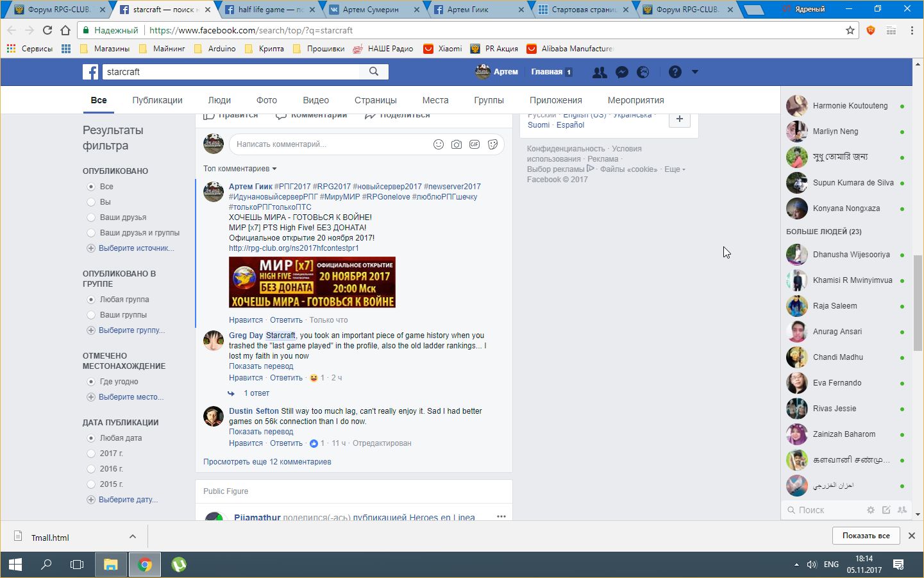Switch to Фото search tab
The width and height of the screenshot is (924, 578).
click(x=267, y=100)
